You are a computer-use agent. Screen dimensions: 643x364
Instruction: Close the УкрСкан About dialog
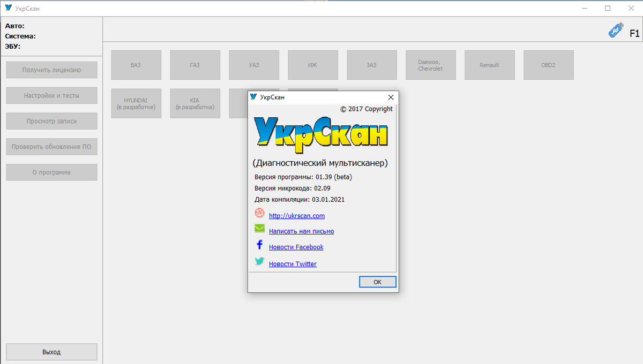(x=391, y=97)
